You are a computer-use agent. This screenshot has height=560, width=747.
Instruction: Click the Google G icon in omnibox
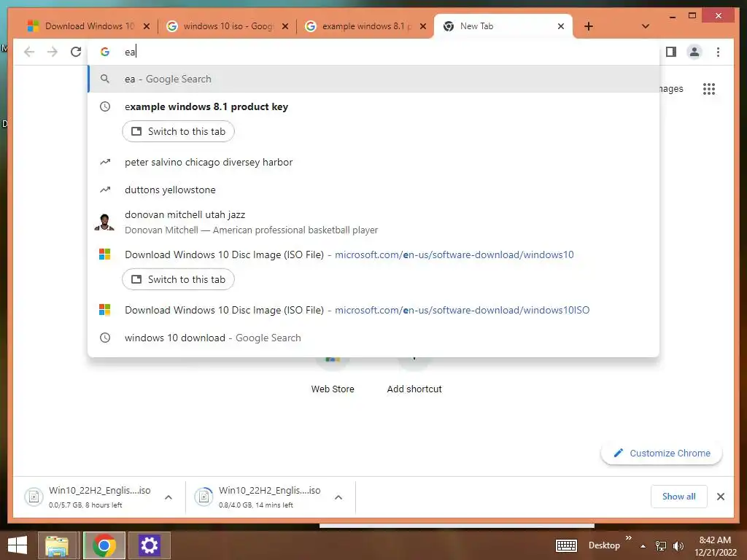pos(105,52)
